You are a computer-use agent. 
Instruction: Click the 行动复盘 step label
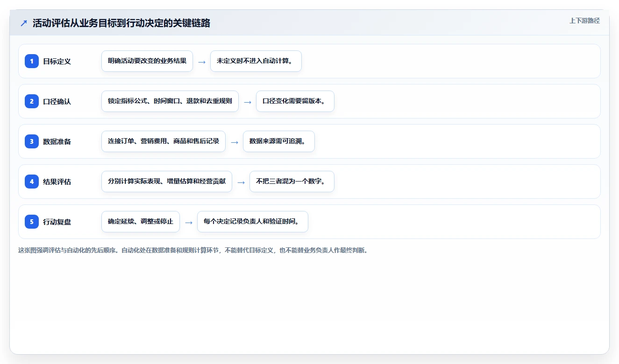(x=57, y=222)
